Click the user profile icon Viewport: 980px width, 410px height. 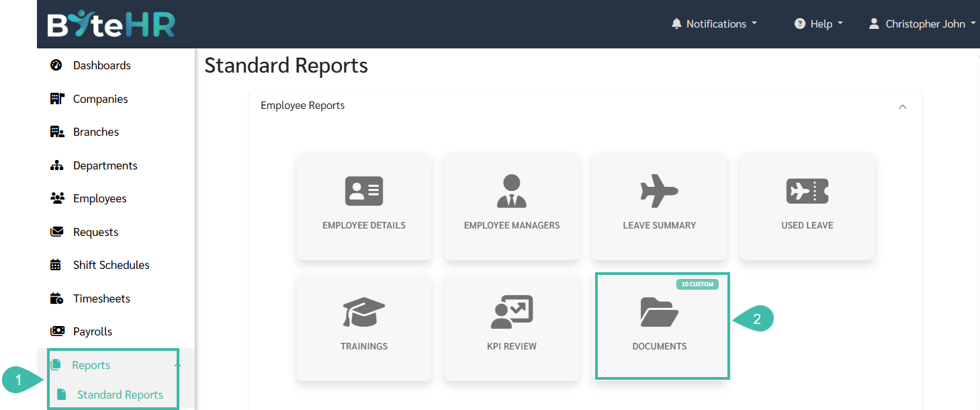(874, 24)
